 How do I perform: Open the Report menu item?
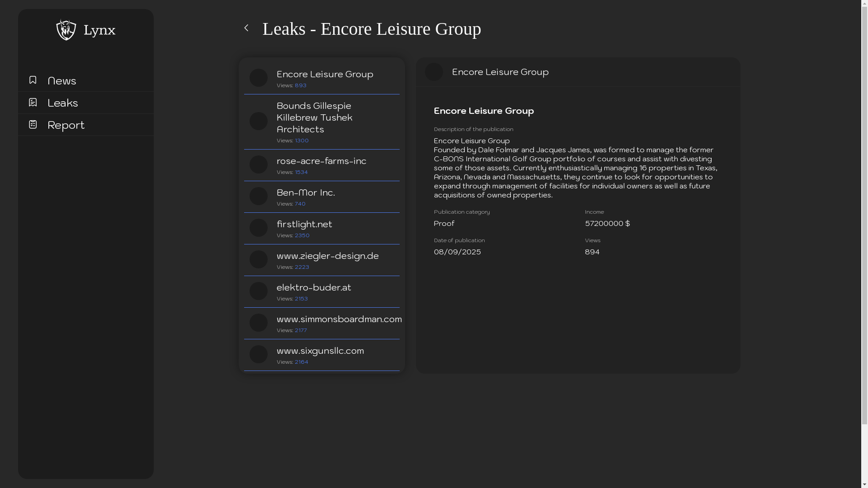(x=66, y=125)
